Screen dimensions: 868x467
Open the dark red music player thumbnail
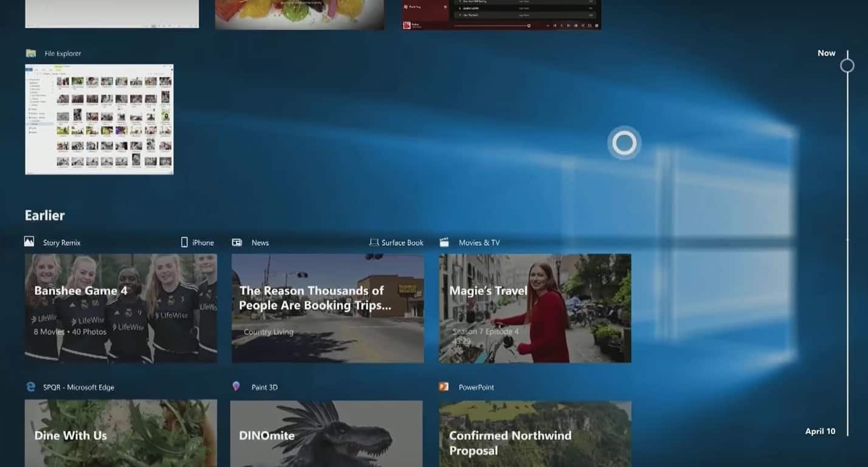pyautogui.click(x=501, y=15)
